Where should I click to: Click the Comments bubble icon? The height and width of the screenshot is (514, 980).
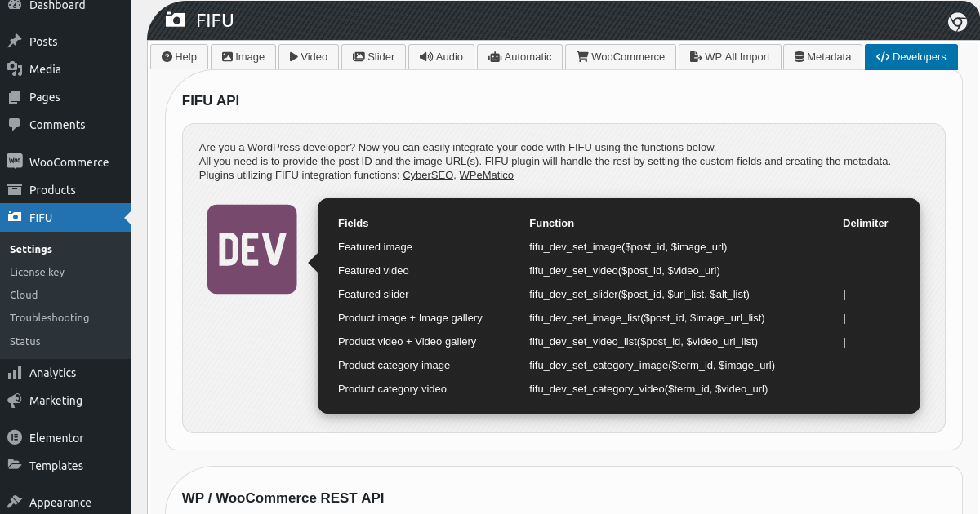(x=15, y=125)
